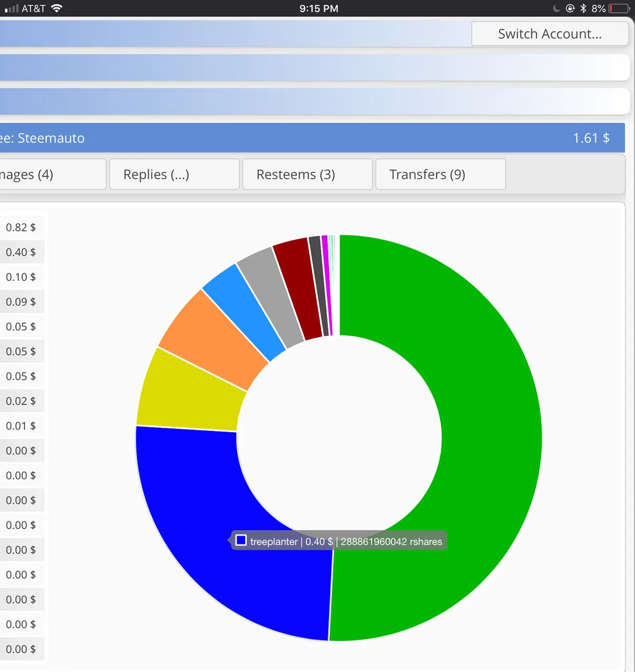Tap the rotation lock icon
The height and width of the screenshot is (672, 635).
click(x=570, y=8)
